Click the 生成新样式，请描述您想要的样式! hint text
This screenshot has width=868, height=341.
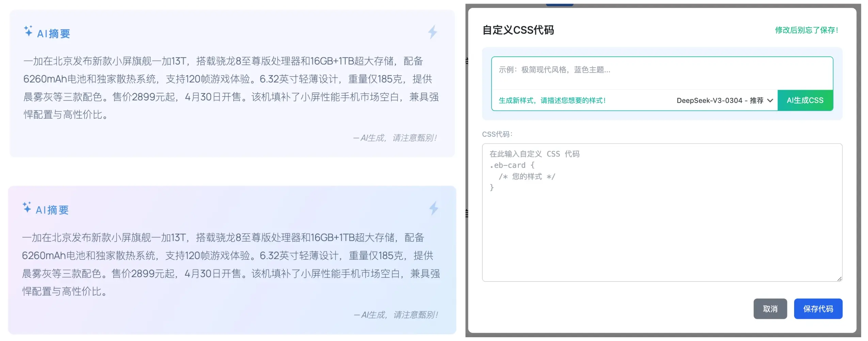point(552,100)
